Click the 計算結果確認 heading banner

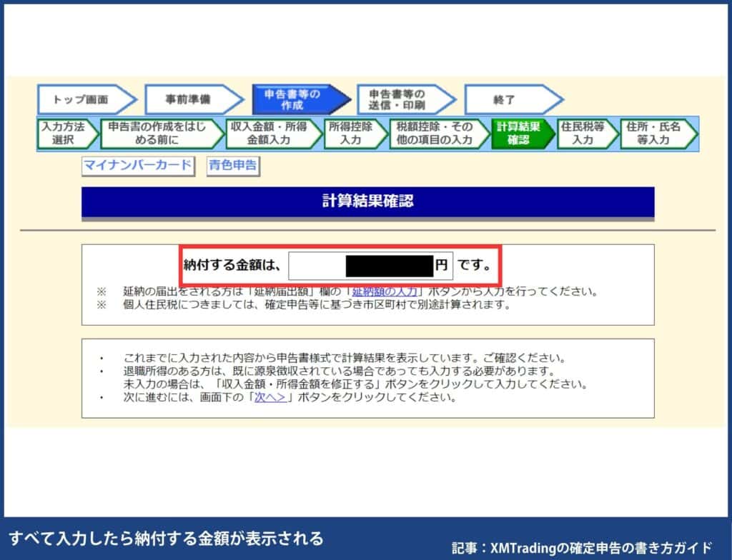pos(368,201)
